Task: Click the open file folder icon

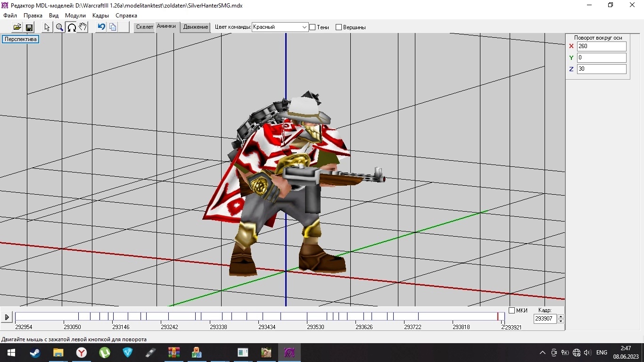Action: tap(17, 27)
